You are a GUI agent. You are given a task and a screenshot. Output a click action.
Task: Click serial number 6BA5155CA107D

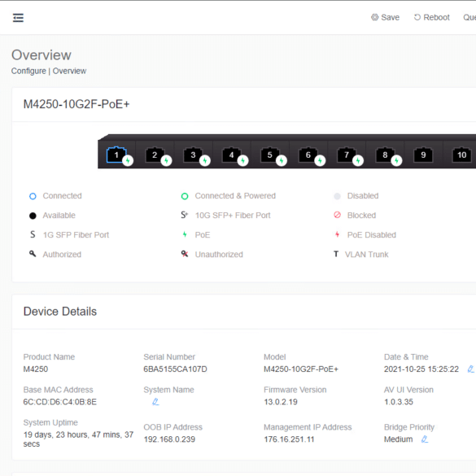point(175,369)
